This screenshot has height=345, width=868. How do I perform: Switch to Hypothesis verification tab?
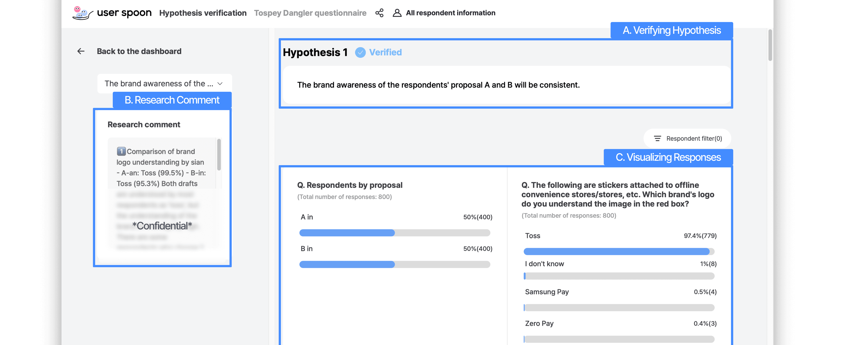pos(203,13)
